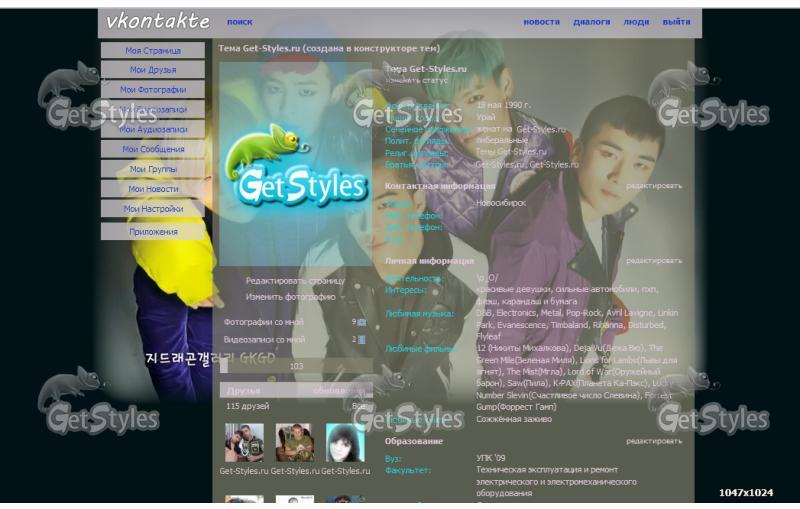This screenshot has height=509, width=800.
Task: Click 115 друзей link
Action: coord(247,406)
